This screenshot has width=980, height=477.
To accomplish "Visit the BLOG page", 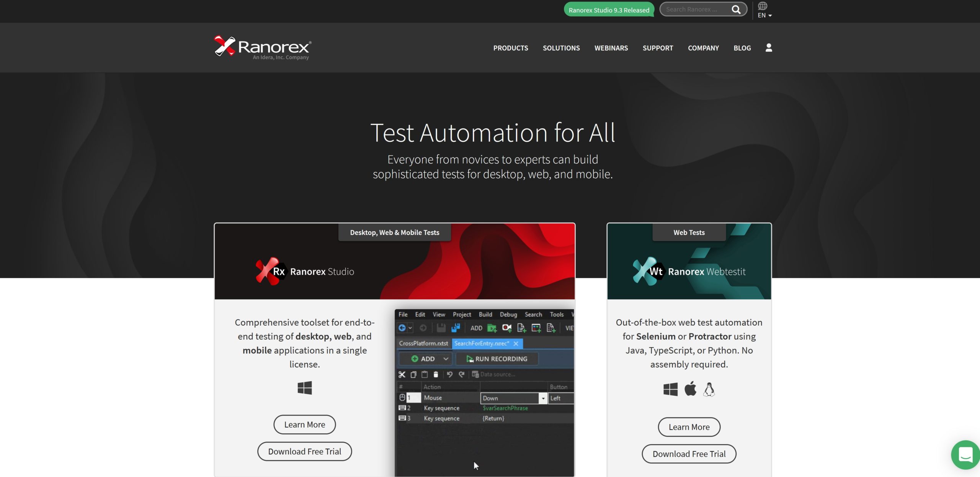I will point(742,48).
